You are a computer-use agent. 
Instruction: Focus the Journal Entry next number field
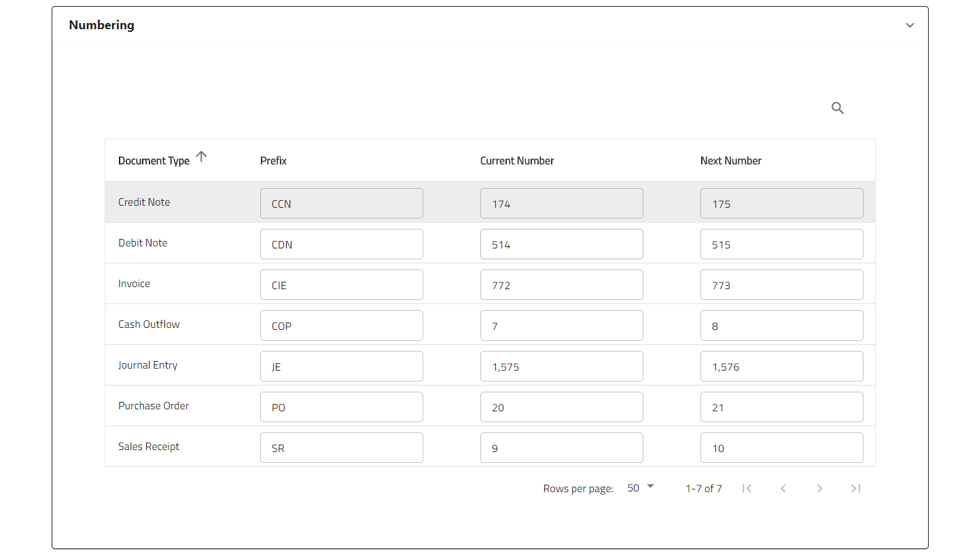click(x=781, y=367)
